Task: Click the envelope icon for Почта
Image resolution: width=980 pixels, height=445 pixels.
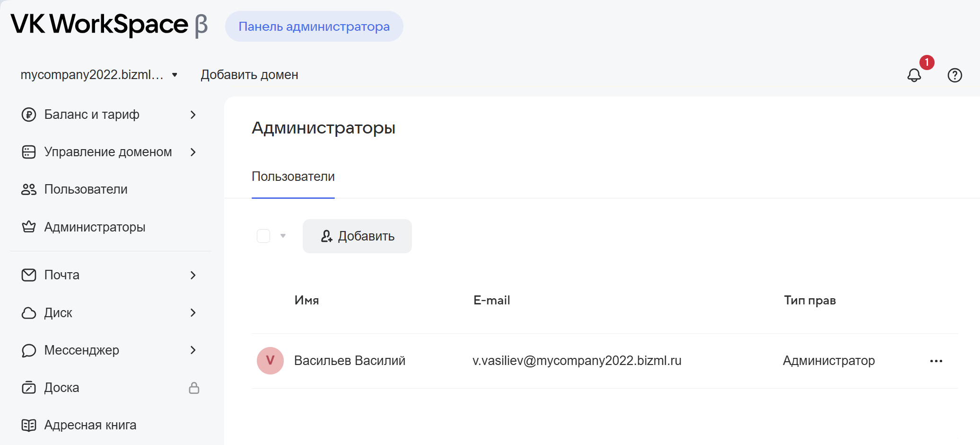Action: tap(29, 275)
